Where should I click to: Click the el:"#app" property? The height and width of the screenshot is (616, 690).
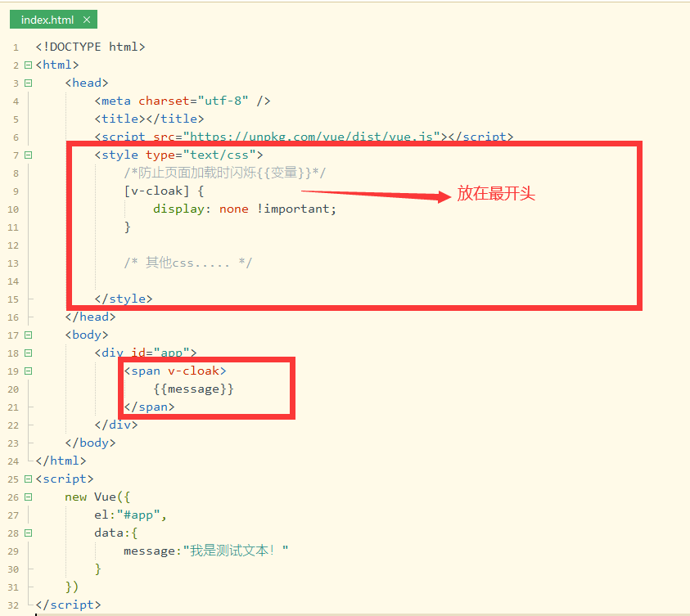point(131,515)
